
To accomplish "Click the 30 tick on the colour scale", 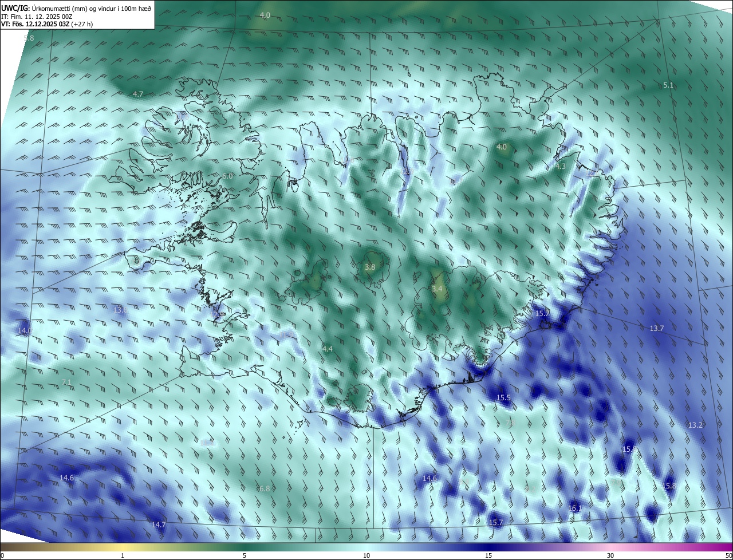I will 610,556.
